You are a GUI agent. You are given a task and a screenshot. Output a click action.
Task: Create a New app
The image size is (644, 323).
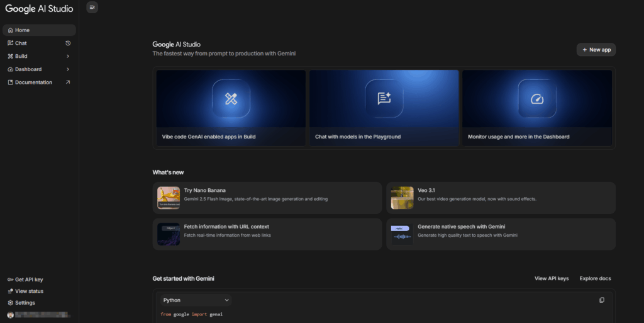click(x=596, y=50)
